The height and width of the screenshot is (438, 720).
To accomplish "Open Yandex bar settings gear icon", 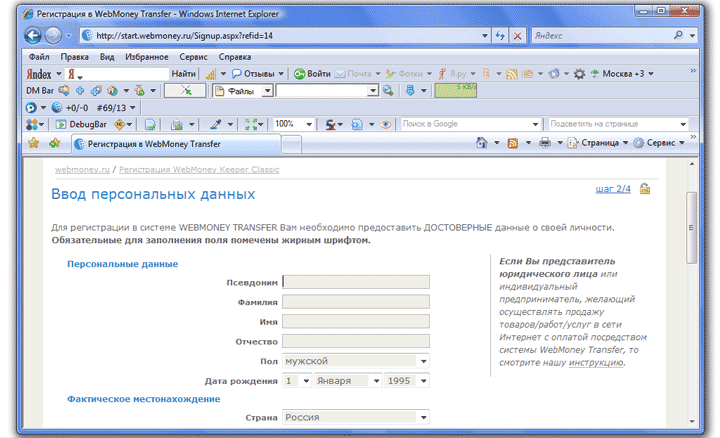I will pyautogui.click(x=579, y=74).
